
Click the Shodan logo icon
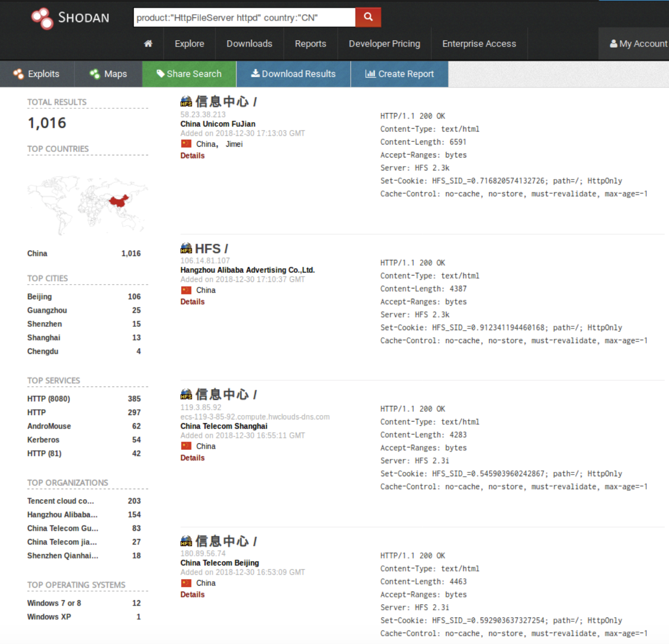(x=42, y=18)
